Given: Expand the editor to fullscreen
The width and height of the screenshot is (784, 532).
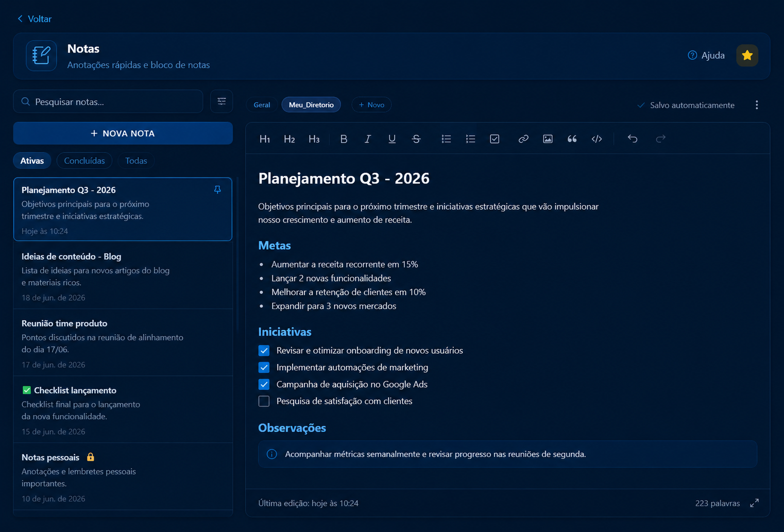Looking at the screenshot, I should (x=754, y=503).
